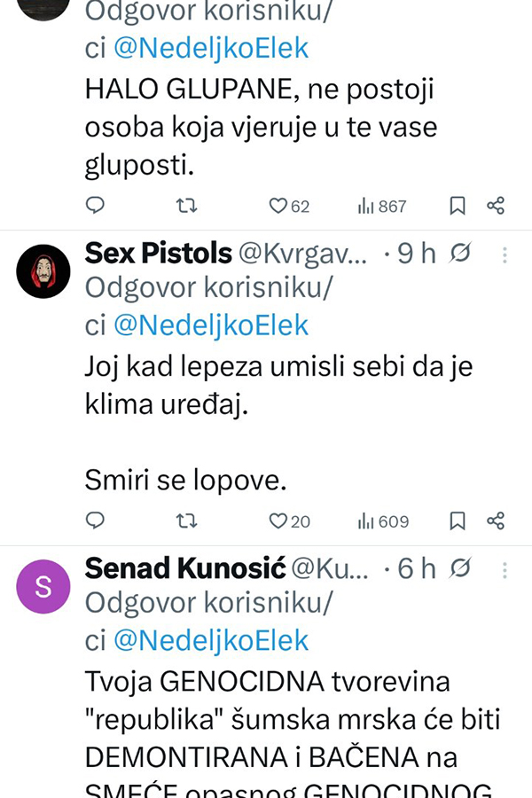
Task: Open @NedeljkoElek mention in Senad's reply
Action: 211,640
